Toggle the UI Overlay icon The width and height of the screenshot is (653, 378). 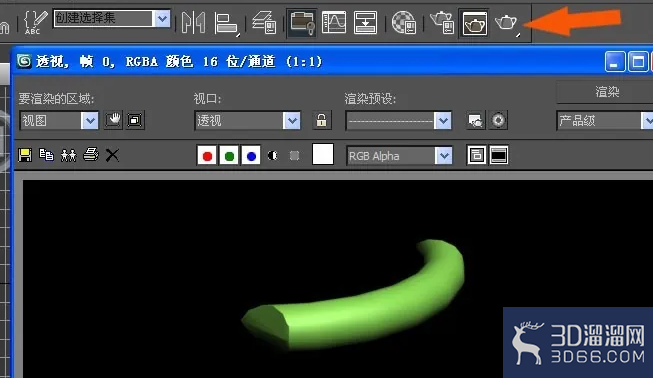pos(476,155)
